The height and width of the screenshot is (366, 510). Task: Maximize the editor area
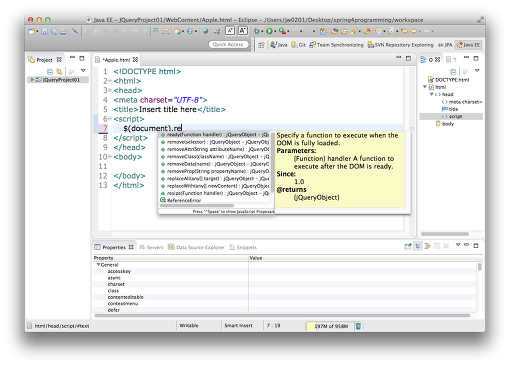click(x=408, y=58)
